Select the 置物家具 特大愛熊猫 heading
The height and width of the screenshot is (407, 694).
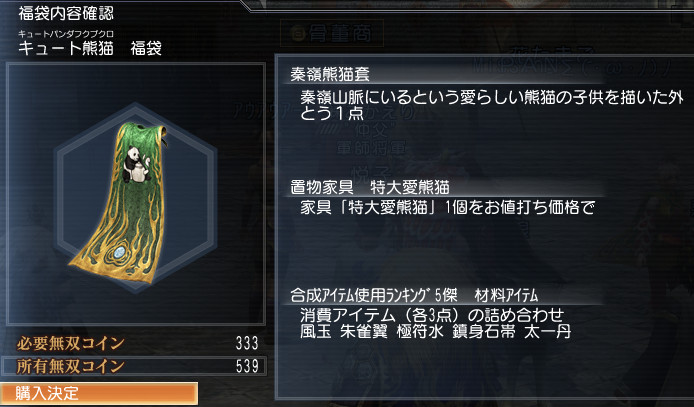370,188
